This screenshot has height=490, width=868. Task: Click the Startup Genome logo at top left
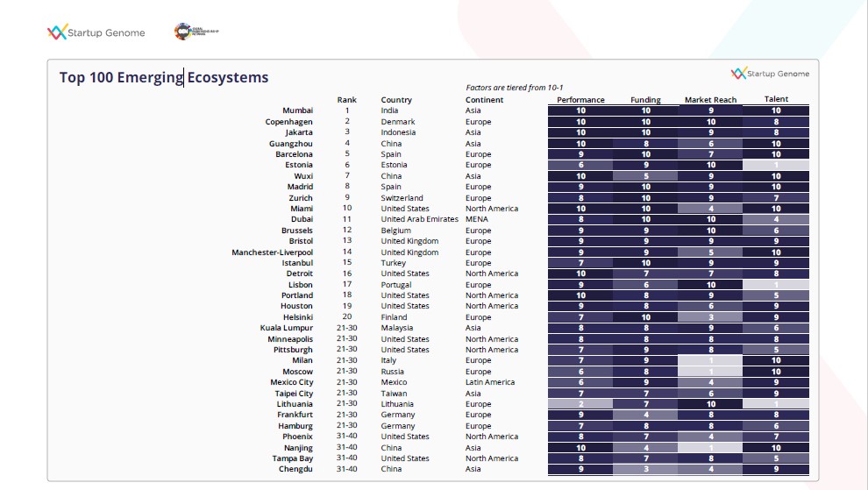[96, 32]
